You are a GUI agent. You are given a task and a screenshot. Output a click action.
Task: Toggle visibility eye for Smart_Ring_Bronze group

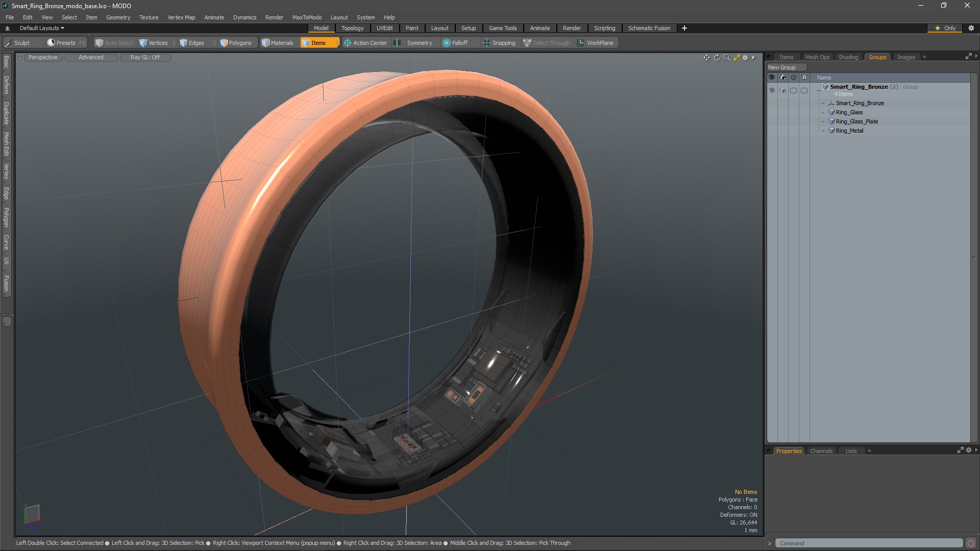[x=772, y=90]
